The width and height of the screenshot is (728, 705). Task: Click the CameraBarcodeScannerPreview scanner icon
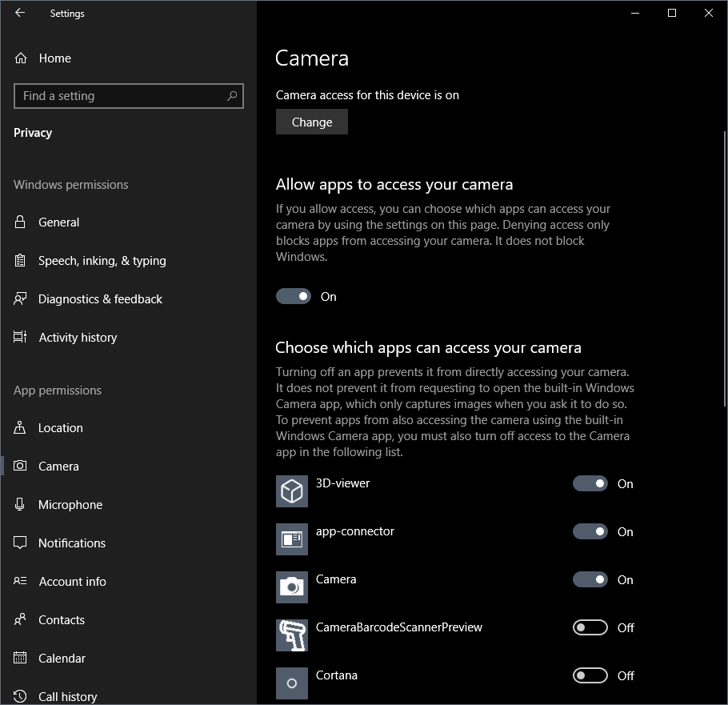click(291, 635)
